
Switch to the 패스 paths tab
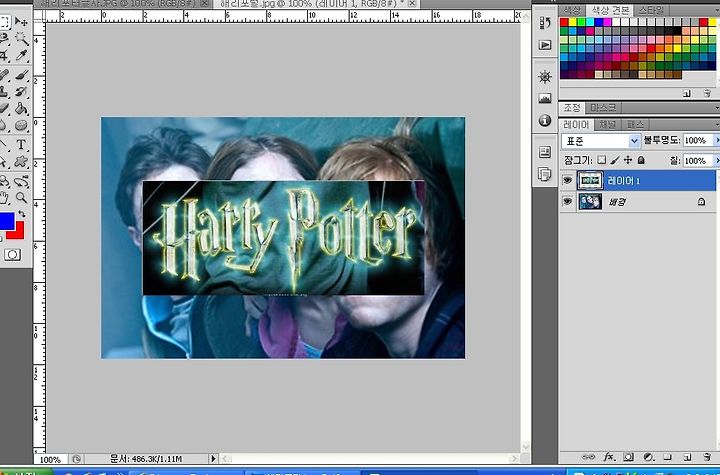point(635,124)
